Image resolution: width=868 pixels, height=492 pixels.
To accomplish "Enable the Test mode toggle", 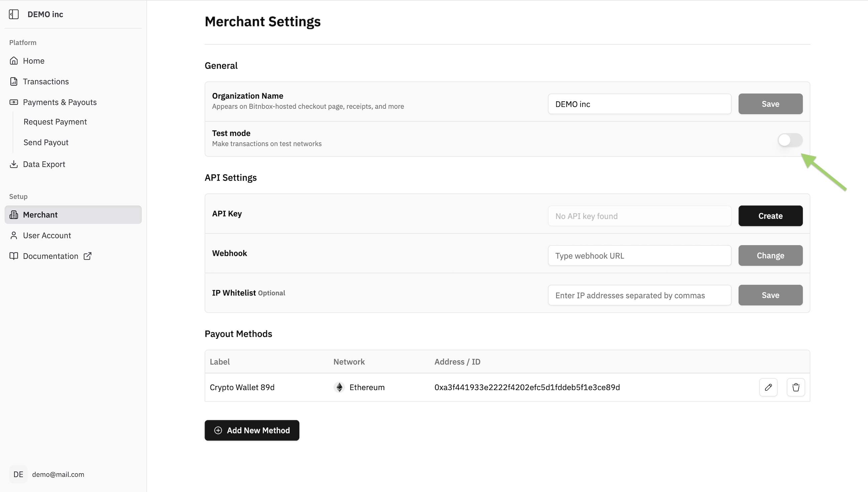I will pyautogui.click(x=789, y=140).
